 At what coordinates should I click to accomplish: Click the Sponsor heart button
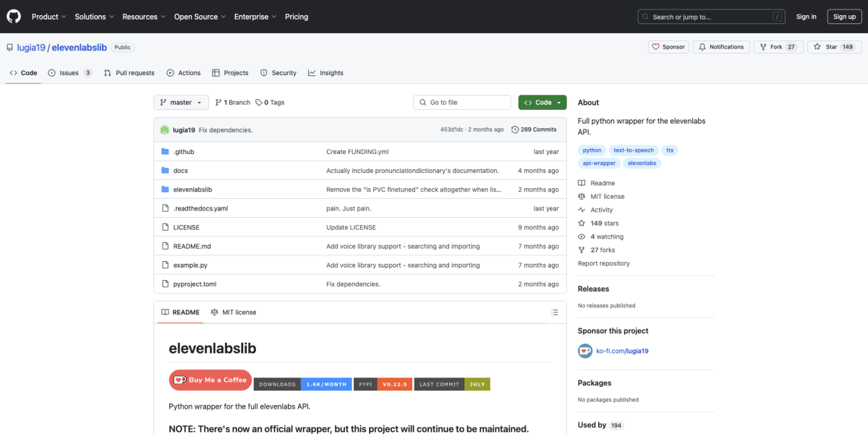pos(668,47)
